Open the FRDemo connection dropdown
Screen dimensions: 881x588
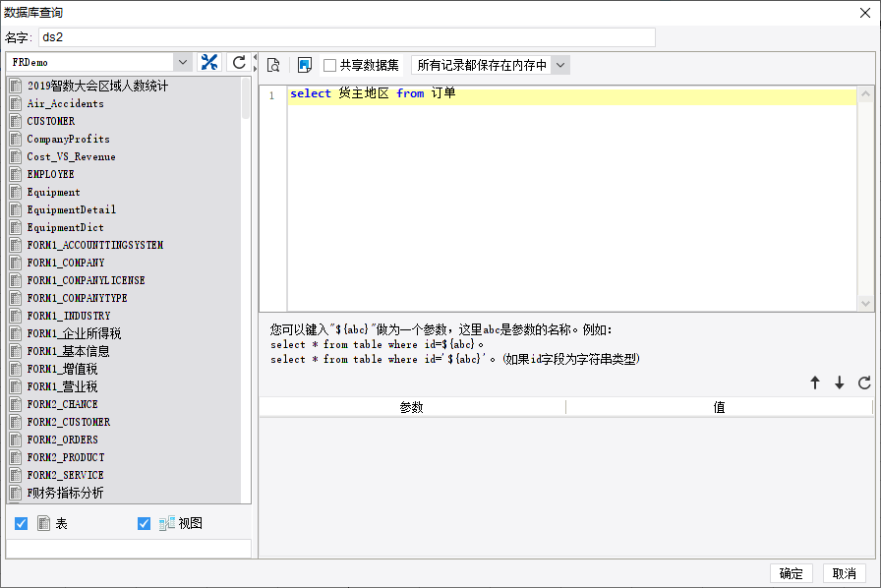[183, 62]
